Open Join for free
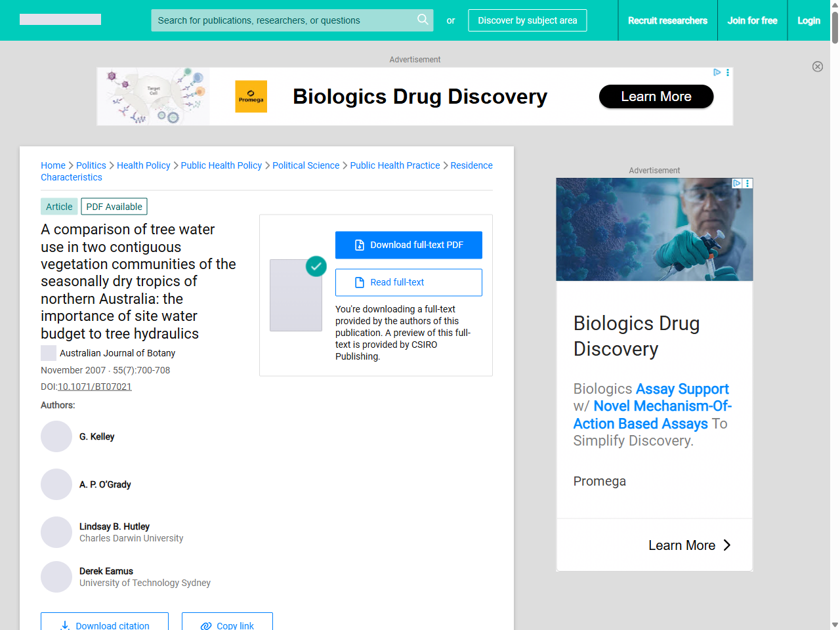The image size is (840, 630). 752,20
